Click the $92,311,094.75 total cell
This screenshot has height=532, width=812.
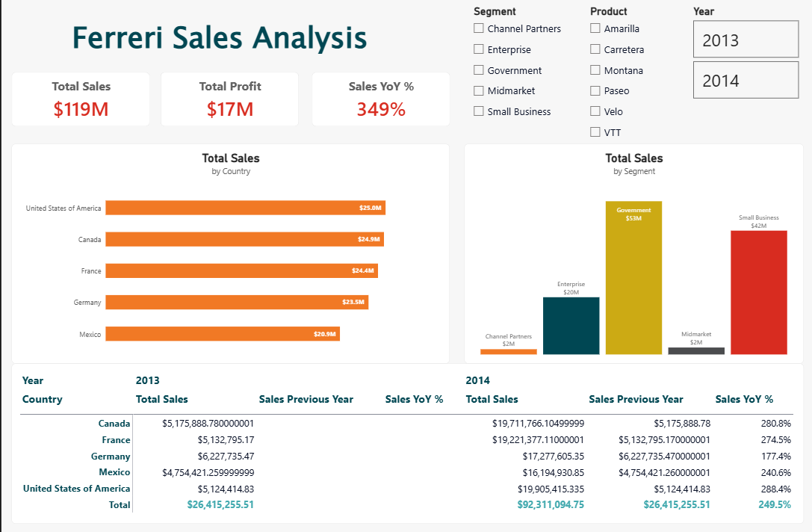pyautogui.click(x=551, y=504)
